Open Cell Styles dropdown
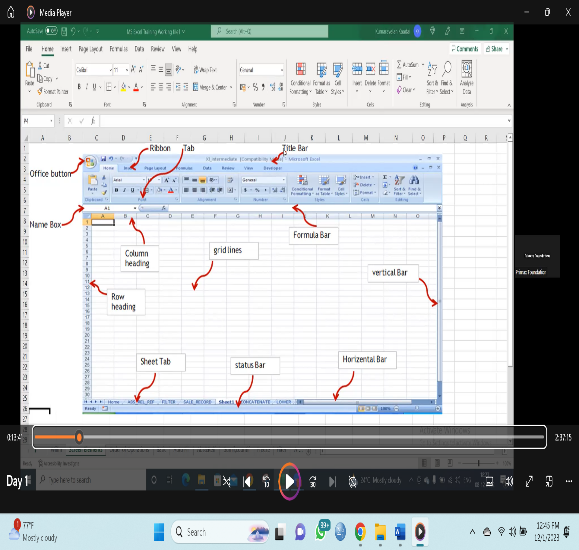 [x=338, y=78]
